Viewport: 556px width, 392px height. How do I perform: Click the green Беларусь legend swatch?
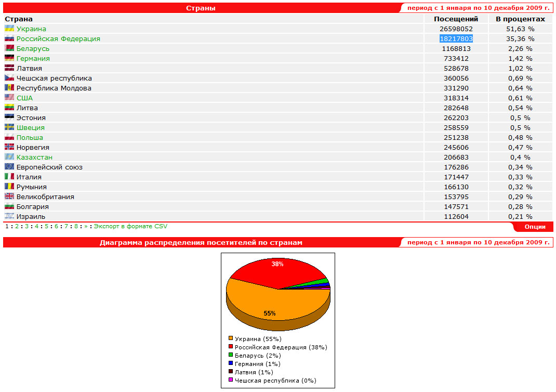coord(231,355)
